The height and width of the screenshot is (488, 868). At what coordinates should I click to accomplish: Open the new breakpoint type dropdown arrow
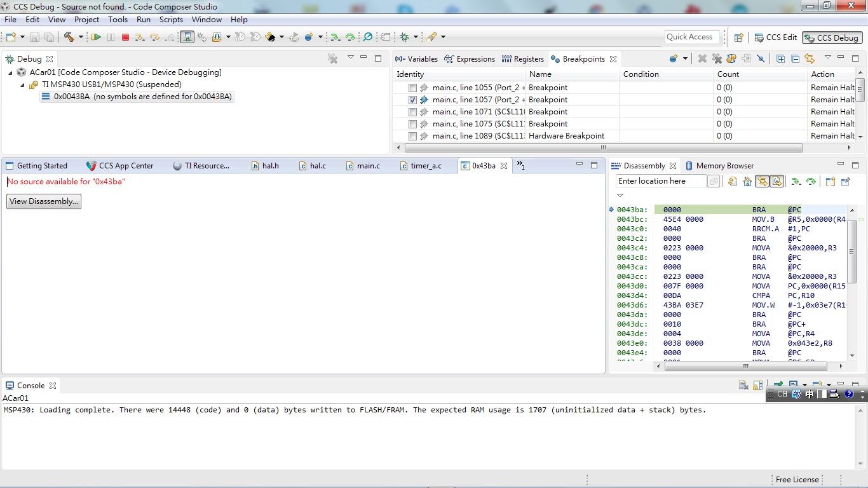(x=685, y=59)
